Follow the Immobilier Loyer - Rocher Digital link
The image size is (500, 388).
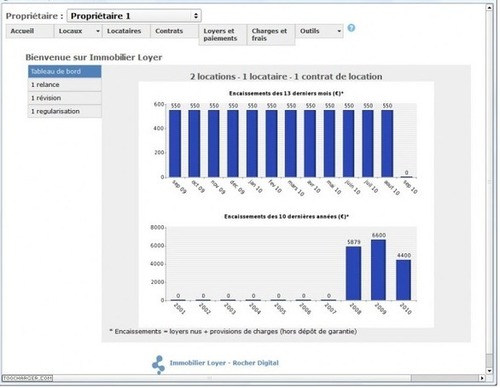tap(224, 363)
